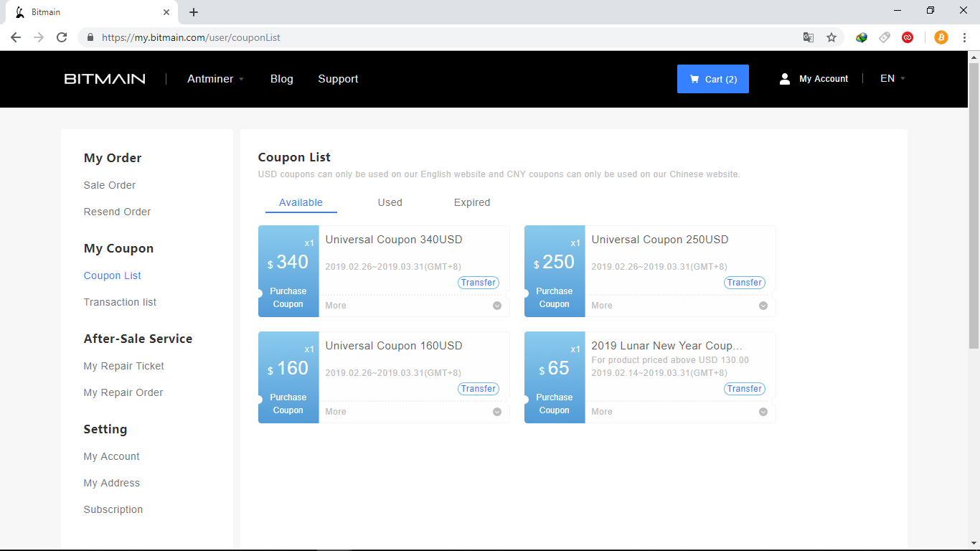
Task: Open My Address settings link
Action: (112, 483)
